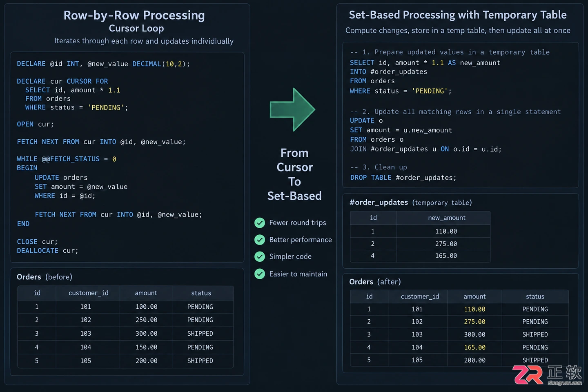Click the JOIN #order_updates u ON line
Screen dimensions: 588x392
(x=425, y=149)
